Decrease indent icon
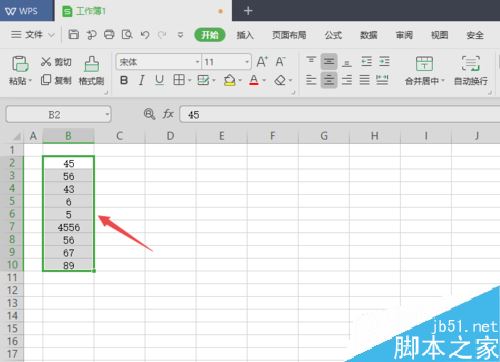500x362 pixels. click(366, 62)
